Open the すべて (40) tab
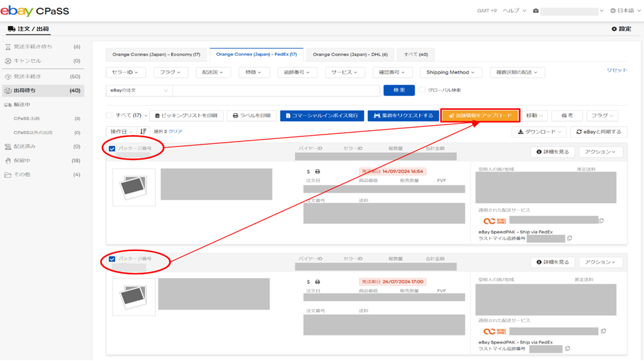This screenshot has height=361, width=644. (415, 54)
